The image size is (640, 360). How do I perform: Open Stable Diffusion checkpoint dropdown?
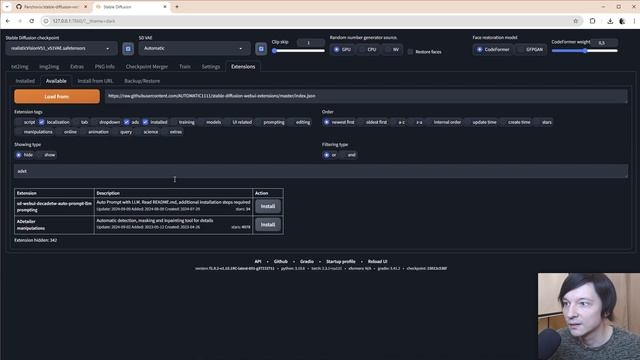click(x=61, y=48)
